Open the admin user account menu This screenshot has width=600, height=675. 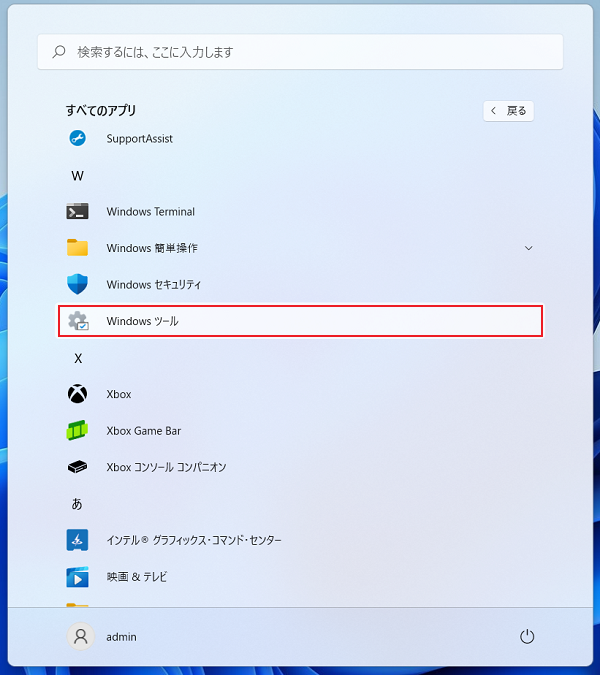point(102,637)
